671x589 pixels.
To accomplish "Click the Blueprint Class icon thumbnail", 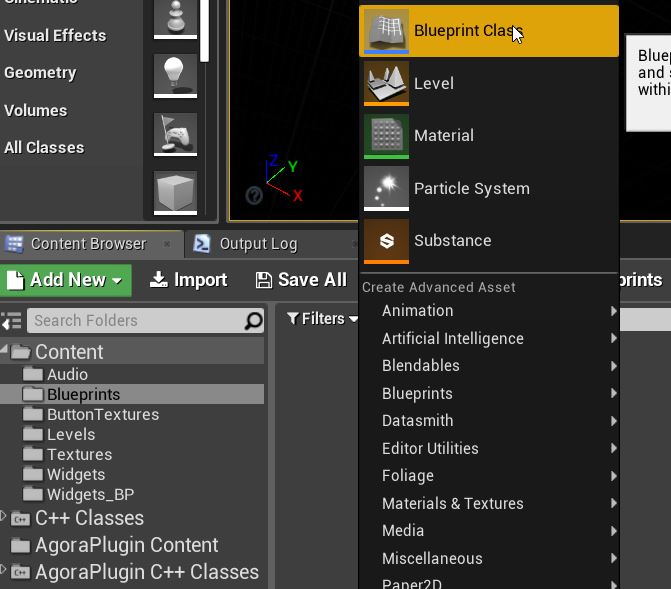I will click(x=386, y=31).
